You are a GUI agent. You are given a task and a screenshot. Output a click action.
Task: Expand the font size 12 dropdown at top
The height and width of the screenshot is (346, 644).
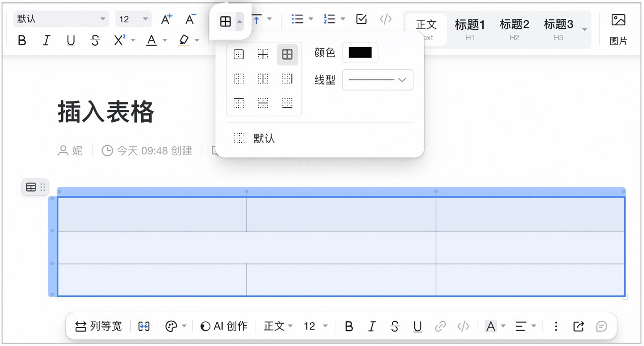tap(133, 19)
